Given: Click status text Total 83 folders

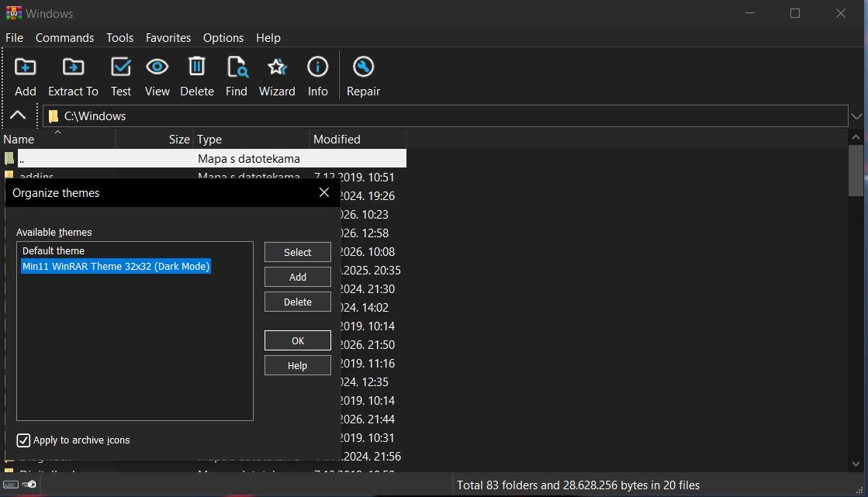Looking at the screenshot, I should click(x=578, y=485).
